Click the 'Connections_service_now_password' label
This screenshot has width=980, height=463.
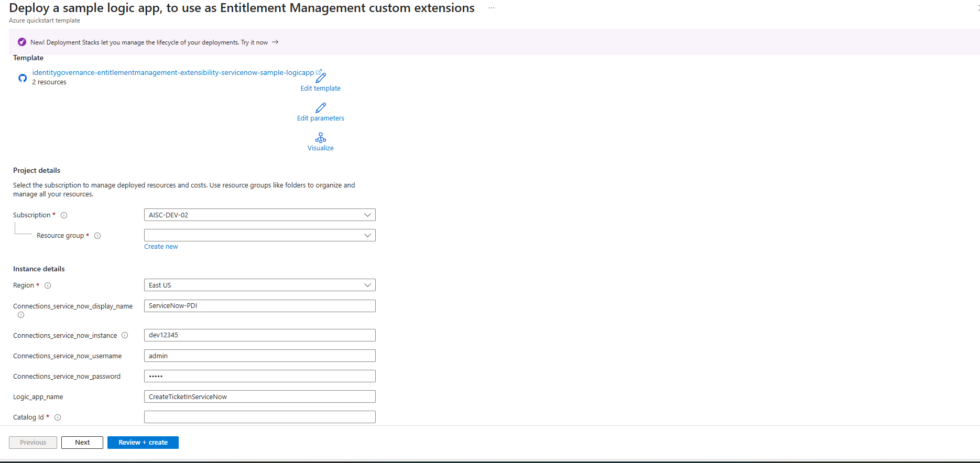tap(67, 377)
